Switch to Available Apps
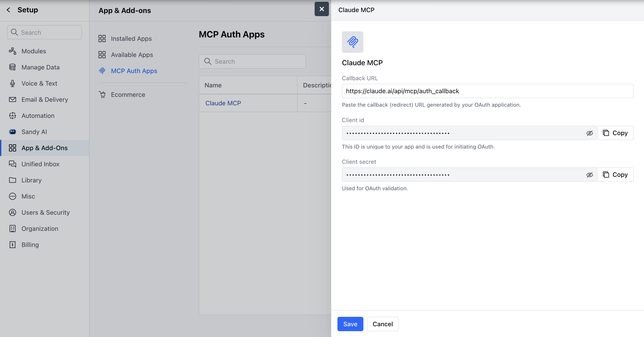Screen dimensions: 644x337 pyautogui.click(x=132, y=55)
